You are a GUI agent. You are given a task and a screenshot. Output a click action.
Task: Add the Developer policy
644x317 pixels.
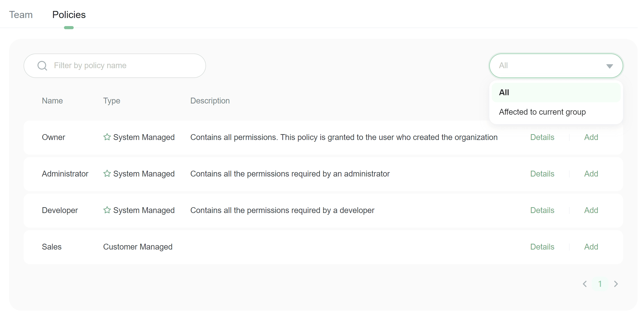[x=591, y=210]
